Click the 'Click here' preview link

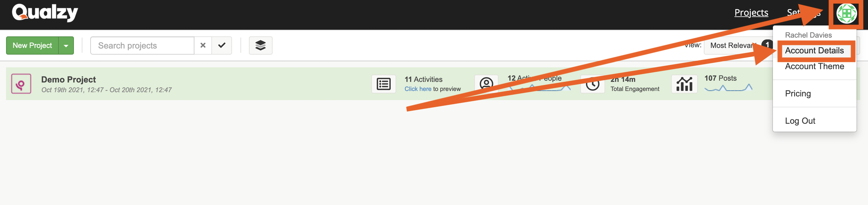click(x=417, y=89)
